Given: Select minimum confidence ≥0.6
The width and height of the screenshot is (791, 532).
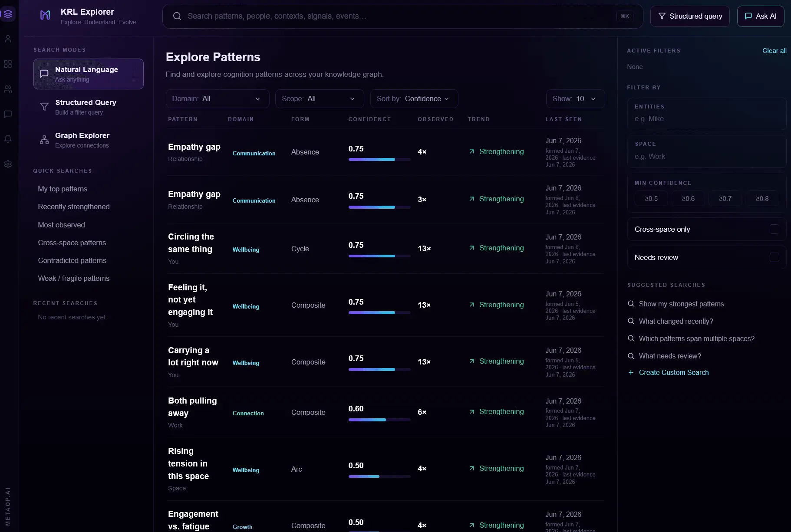Looking at the screenshot, I should [x=688, y=198].
